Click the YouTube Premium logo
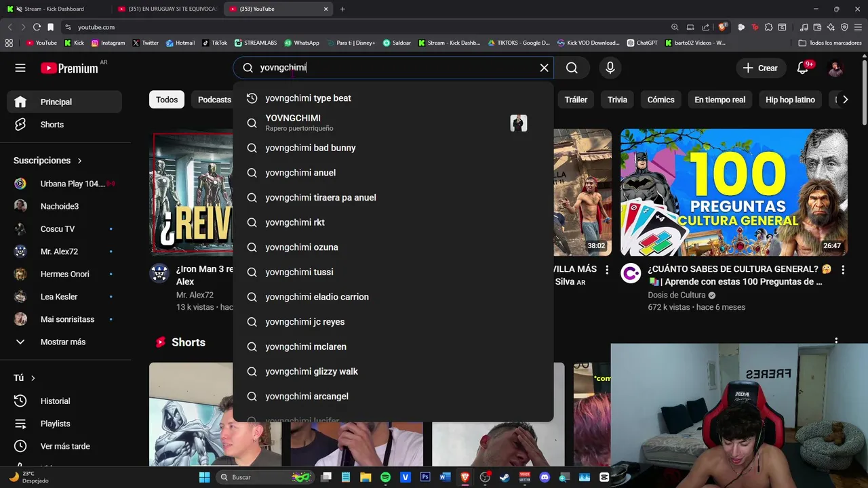868x488 pixels. click(x=69, y=68)
